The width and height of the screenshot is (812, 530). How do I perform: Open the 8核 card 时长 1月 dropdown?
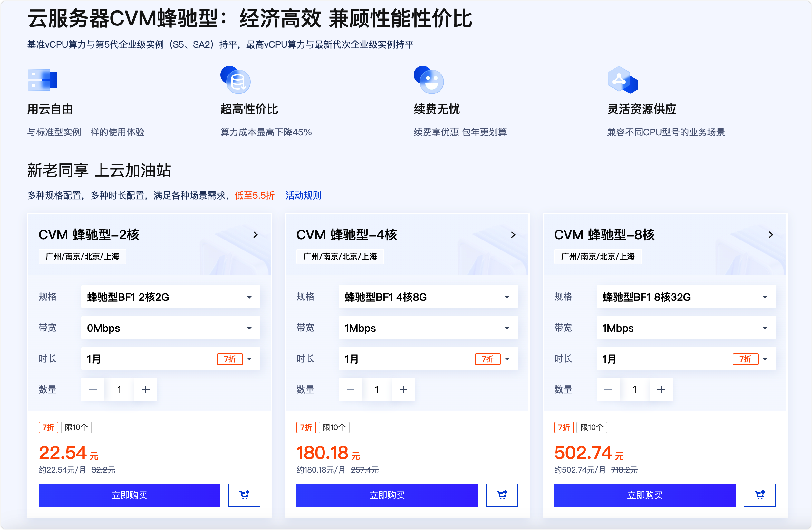686,359
